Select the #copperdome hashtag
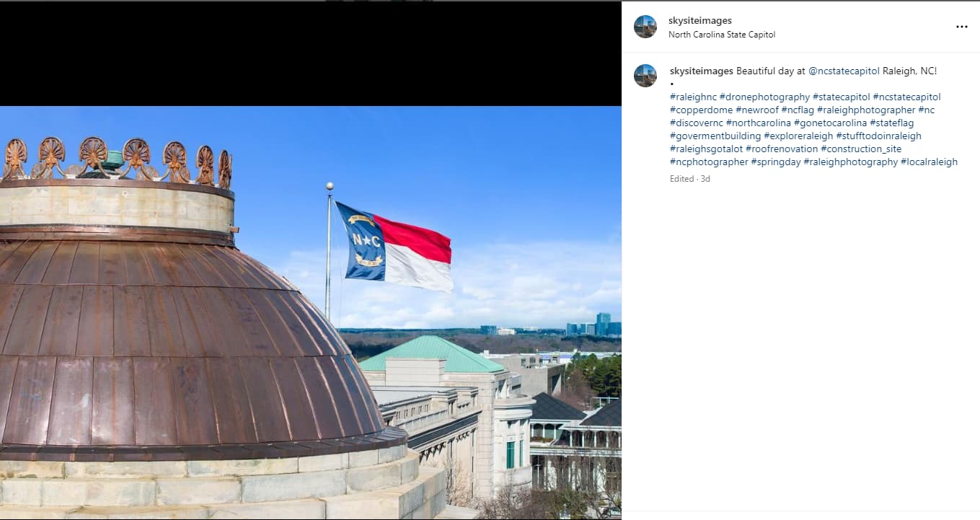 (x=700, y=110)
